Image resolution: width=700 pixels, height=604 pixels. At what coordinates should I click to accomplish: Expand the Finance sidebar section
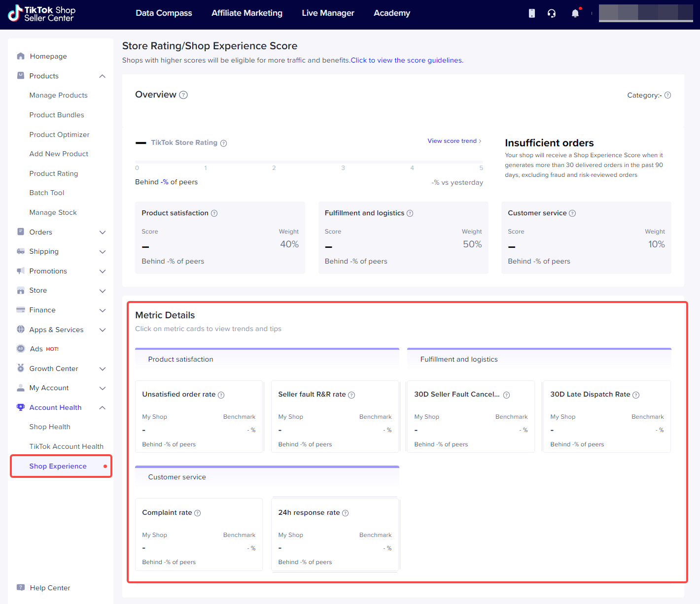pyautogui.click(x=103, y=310)
